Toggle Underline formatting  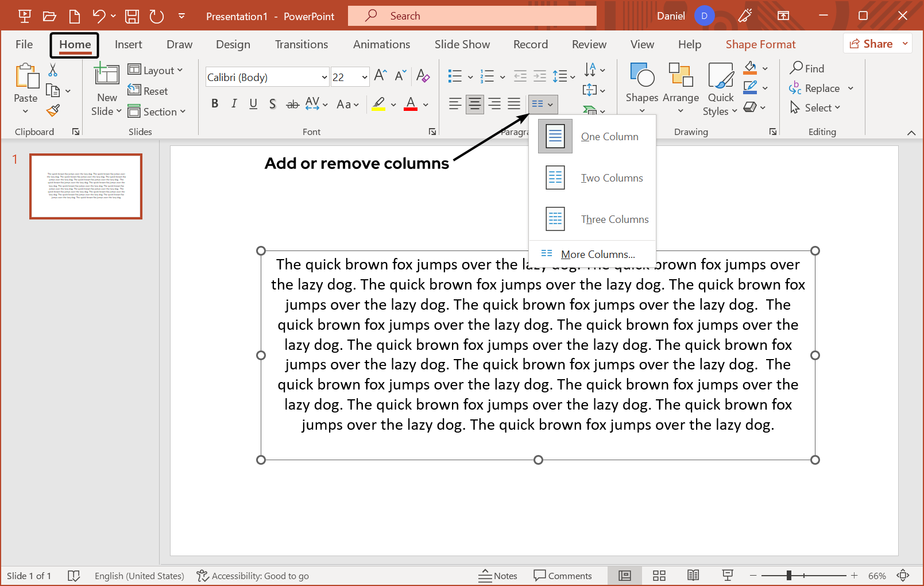(253, 104)
